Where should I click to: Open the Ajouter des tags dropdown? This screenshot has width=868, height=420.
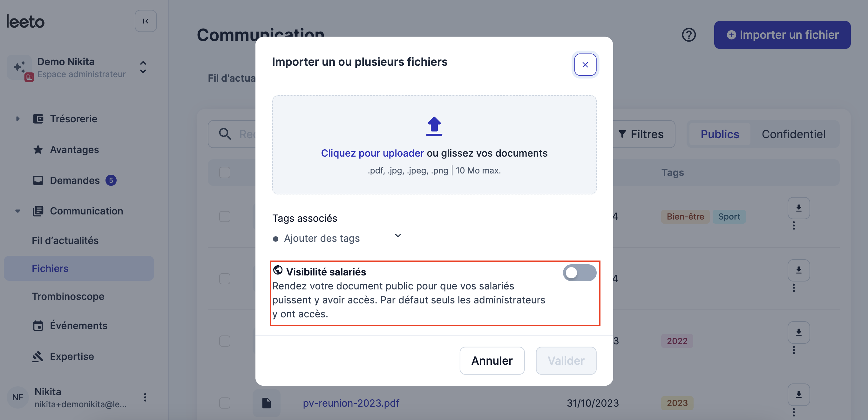tap(337, 238)
